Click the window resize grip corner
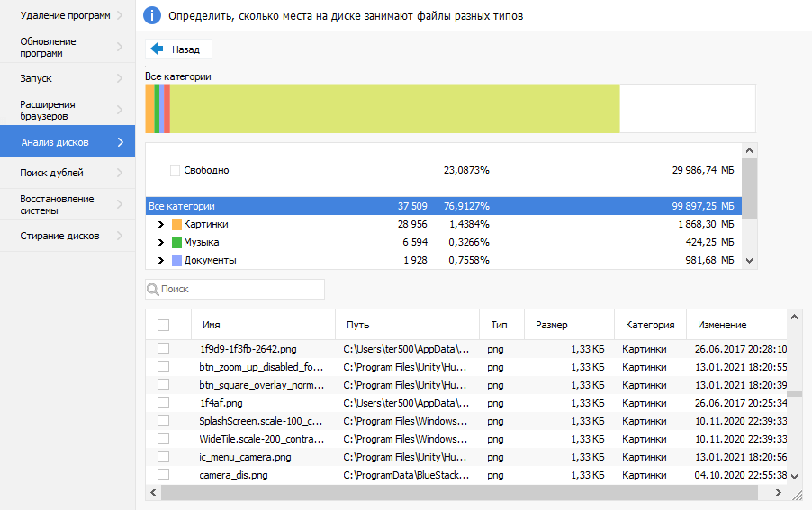Image resolution: width=812 pixels, height=510 pixels. coord(797,495)
